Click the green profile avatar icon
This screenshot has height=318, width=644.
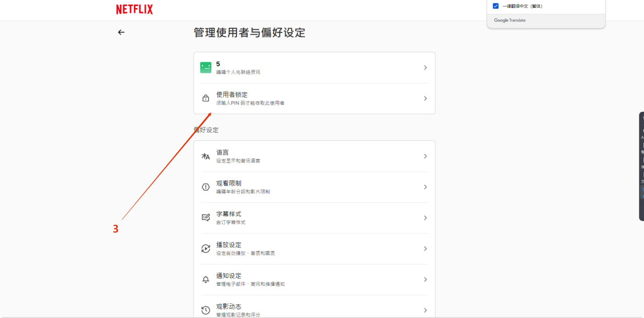point(206,68)
